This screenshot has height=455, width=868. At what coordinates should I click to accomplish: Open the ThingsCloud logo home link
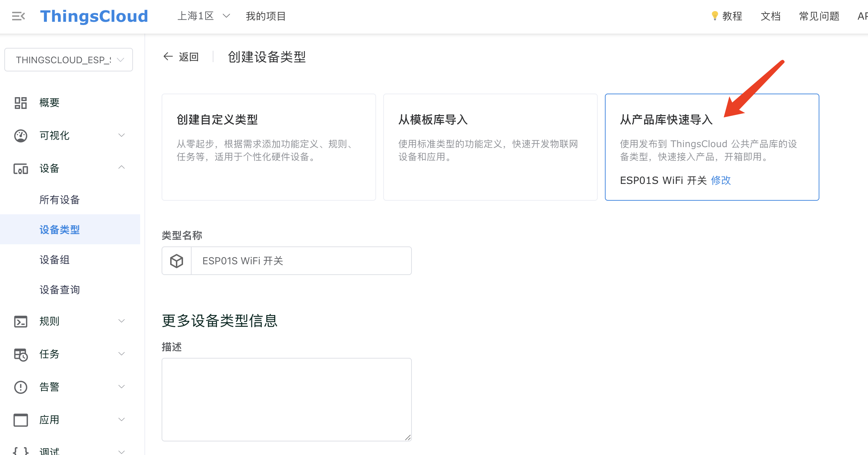(x=94, y=16)
